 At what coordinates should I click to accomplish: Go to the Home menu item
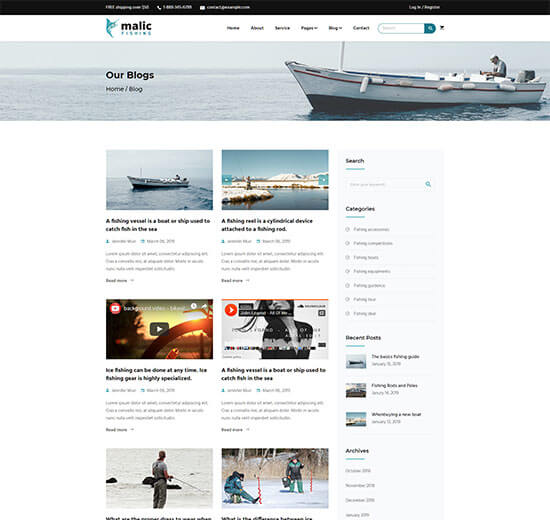(233, 28)
